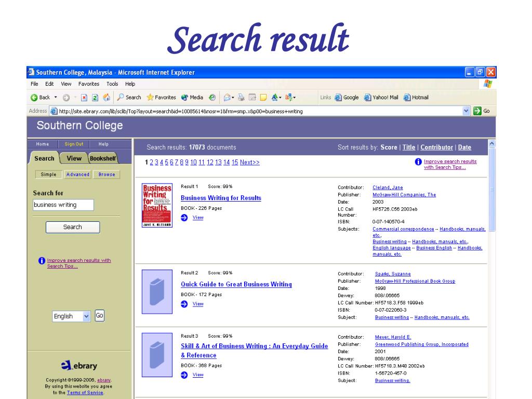Click the Mail envelope icon
The image size is (532, 399).
[x=227, y=97]
